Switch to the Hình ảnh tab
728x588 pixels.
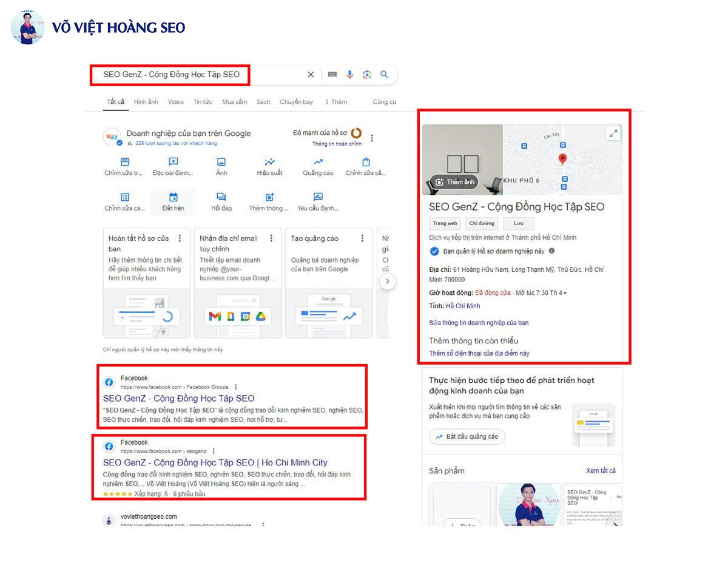click(x=146, y=102)
